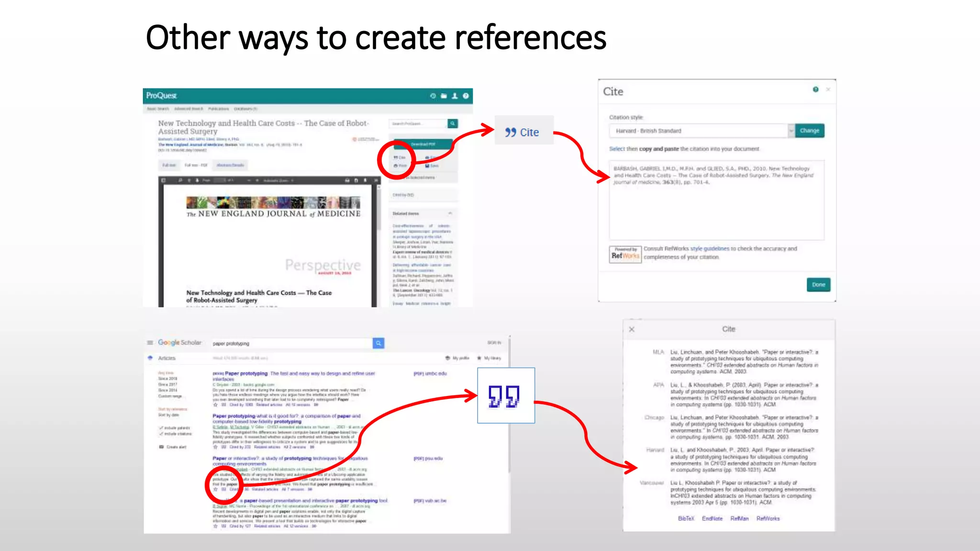Click Cited by (92) in ProQuest sidebar

403,195
